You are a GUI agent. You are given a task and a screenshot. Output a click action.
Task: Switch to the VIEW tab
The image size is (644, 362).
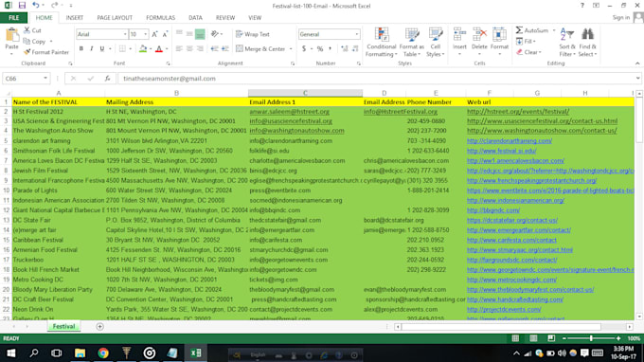[255, 18]
